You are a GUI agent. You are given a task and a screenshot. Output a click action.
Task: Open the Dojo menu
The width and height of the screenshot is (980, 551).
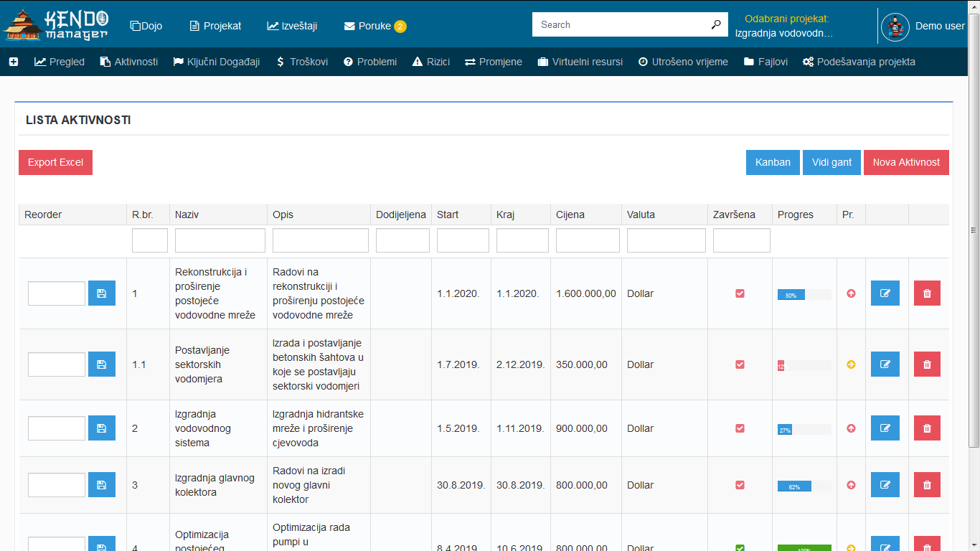point(146,26)
